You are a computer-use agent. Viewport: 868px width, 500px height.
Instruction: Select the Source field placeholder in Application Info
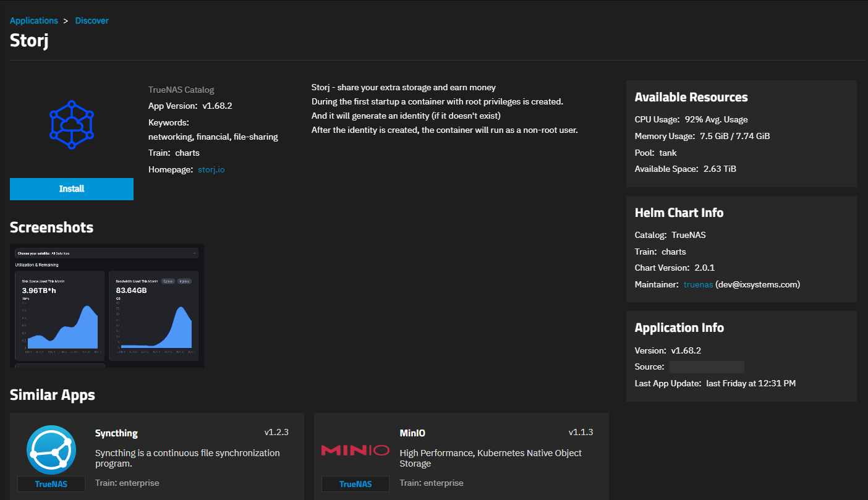coord(707,367)
